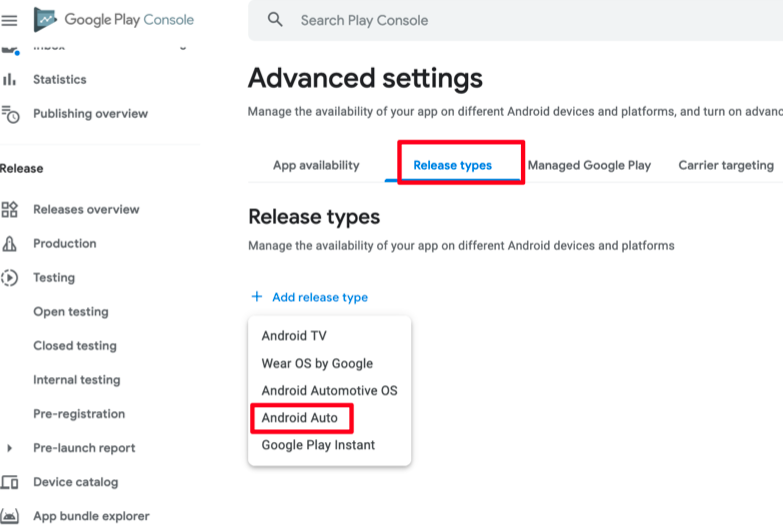The height and width of the screenshot is (527, 783).
Task: Open the Testing section
Action: [x=54, y=278]
